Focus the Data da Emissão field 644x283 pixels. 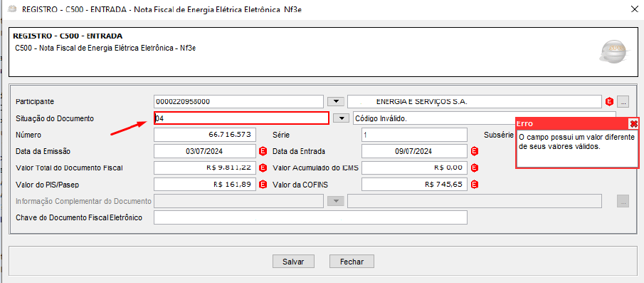click(x=205, y=151)
